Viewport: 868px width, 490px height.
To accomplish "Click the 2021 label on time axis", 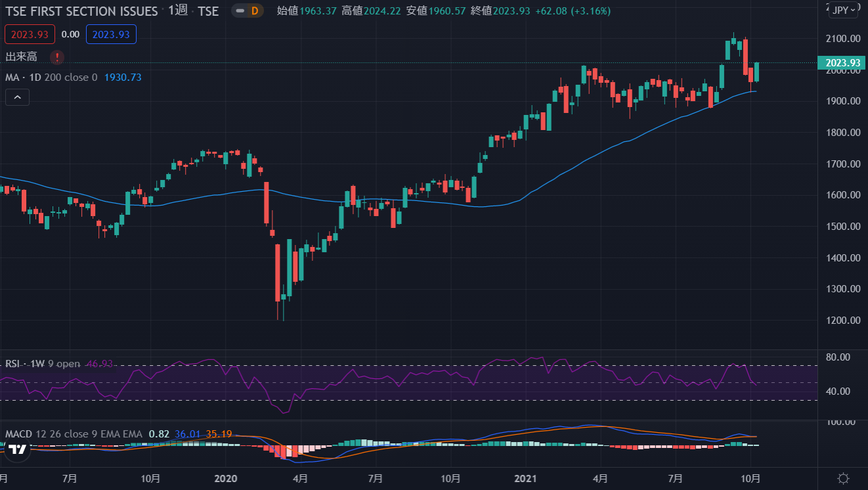I will [526, 478].
